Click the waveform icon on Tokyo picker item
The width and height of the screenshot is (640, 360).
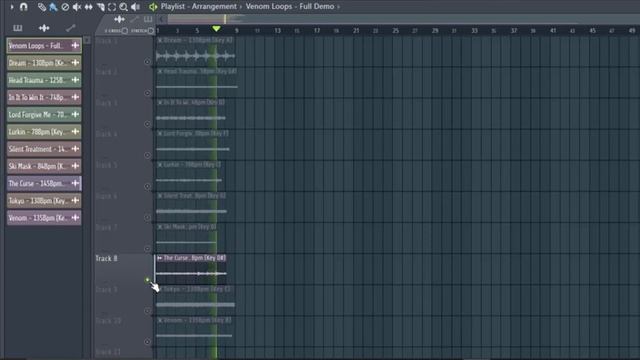tap(75, 200)
